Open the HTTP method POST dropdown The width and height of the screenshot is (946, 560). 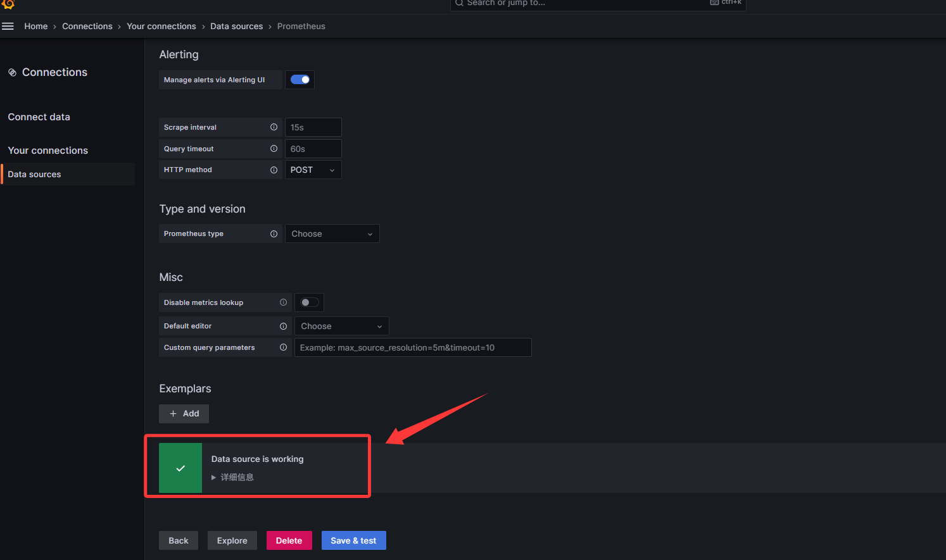pos(313,170)
